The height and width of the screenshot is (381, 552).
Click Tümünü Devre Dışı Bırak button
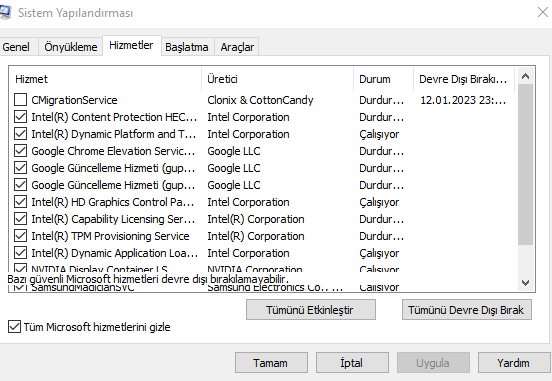pyautogui.click(x=466, y=310)
